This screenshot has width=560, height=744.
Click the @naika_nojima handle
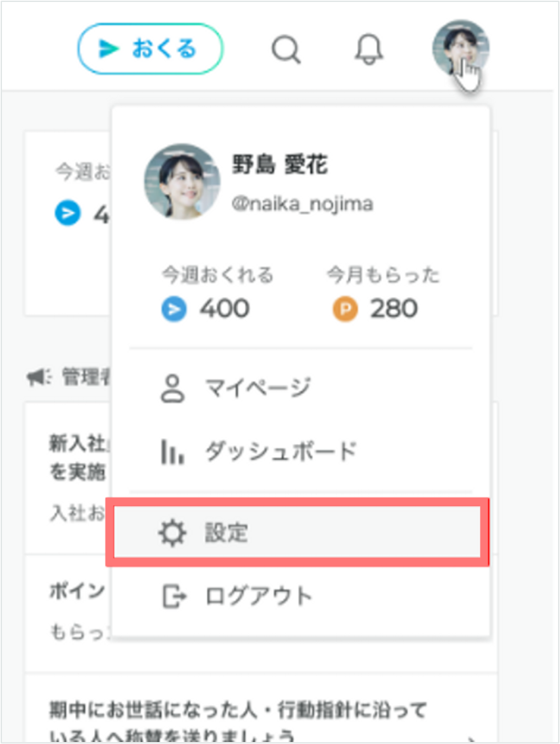click(x=302, y=203)
